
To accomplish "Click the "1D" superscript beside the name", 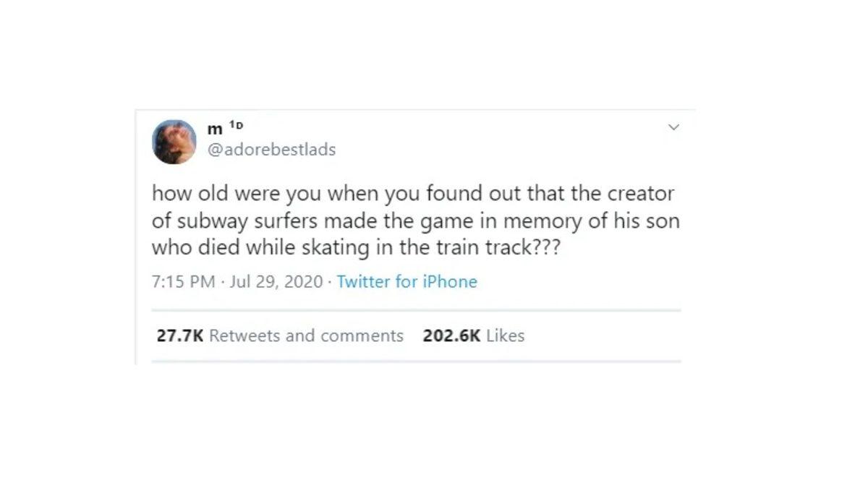I will click(x=236, y=125).
